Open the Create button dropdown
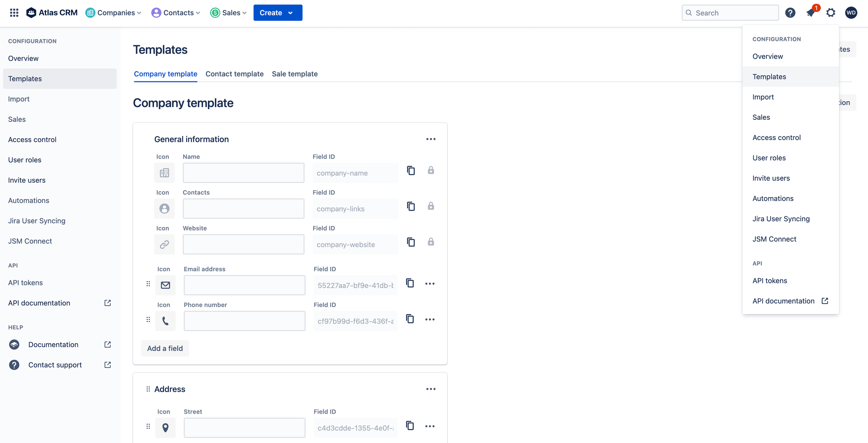The width and height of the screenshot is (868, 443). (x=278, y=13)
